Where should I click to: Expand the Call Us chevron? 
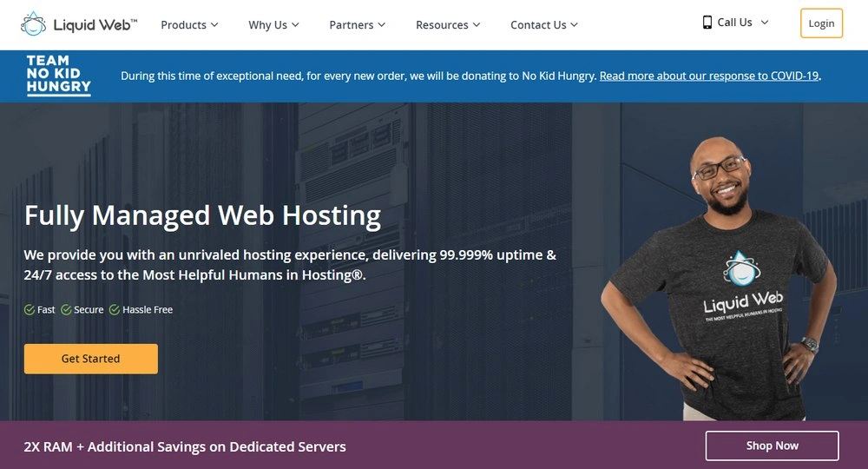click(765, 23)
